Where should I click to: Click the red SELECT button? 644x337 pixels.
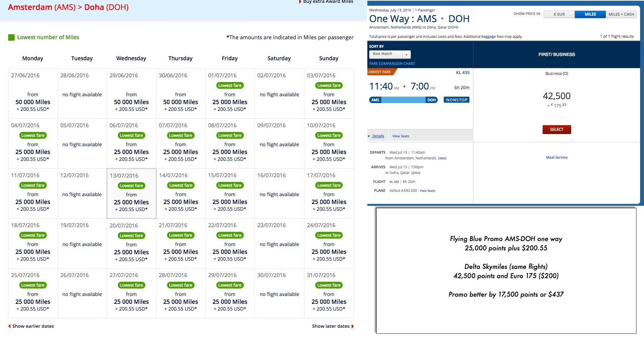[557, 129]
